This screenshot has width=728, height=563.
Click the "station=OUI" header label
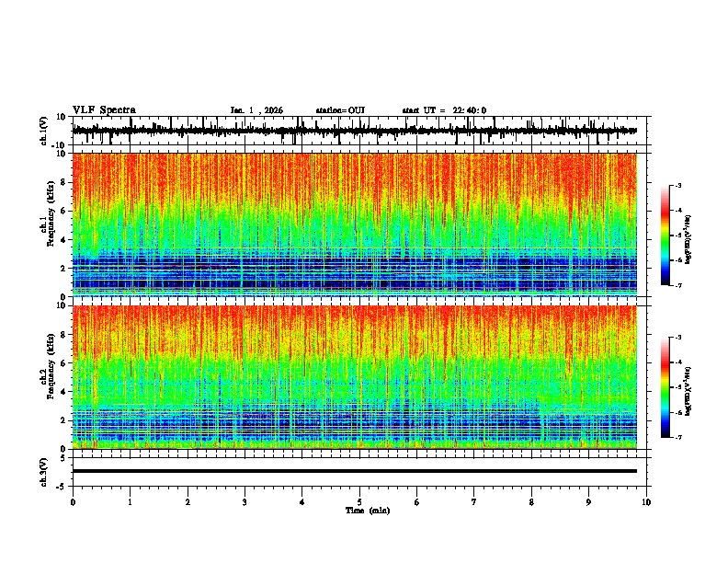(x=340, y=110)
